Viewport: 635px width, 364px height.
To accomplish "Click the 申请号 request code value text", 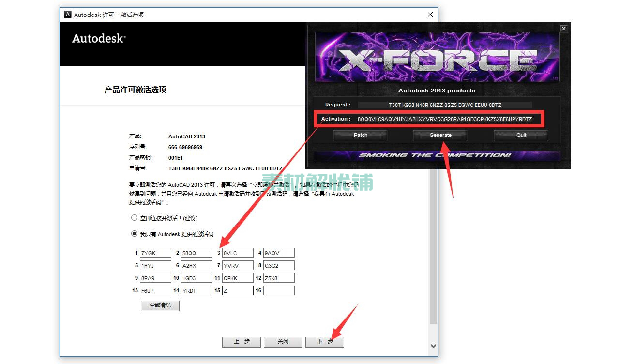I will [225, 168].
